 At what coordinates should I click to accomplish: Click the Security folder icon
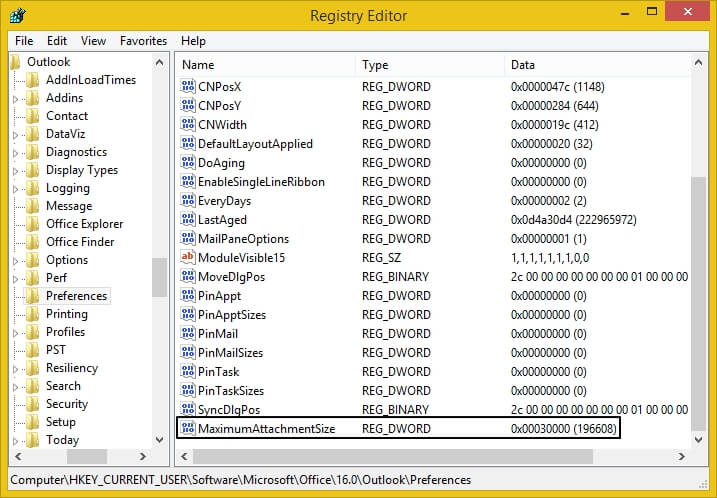coord(32,404)
